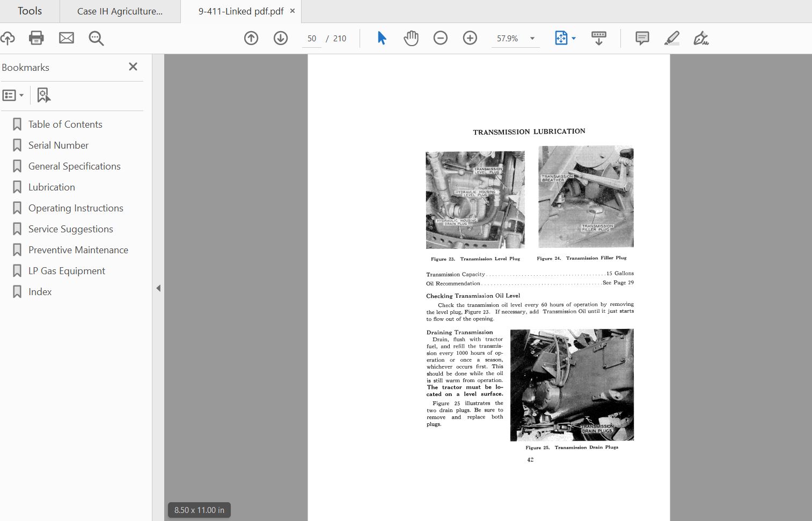Open the Index bookmark

pyautogui.click(x=40, y=292)
